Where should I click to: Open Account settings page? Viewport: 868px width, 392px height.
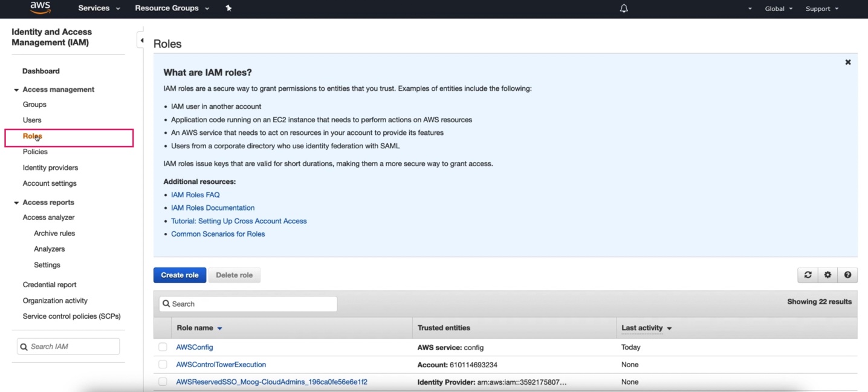[50, 183]
